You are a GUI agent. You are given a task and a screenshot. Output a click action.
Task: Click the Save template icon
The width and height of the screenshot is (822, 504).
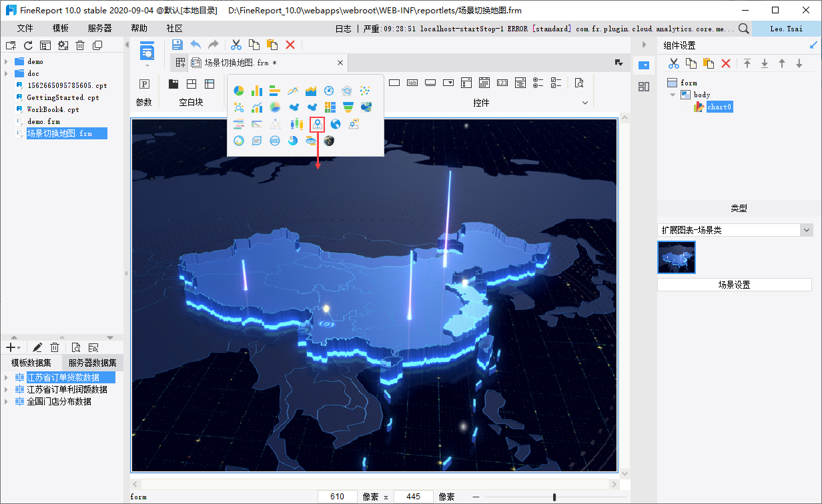pyautogui.click(x=177, y=45)
